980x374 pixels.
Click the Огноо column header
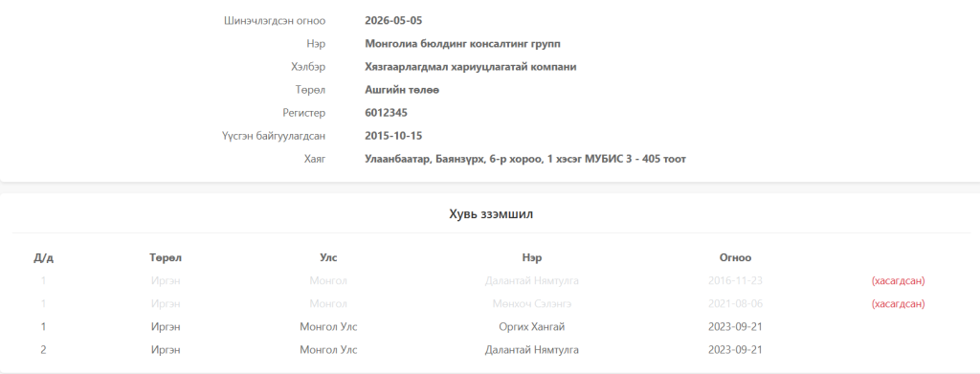coord(735,257)
